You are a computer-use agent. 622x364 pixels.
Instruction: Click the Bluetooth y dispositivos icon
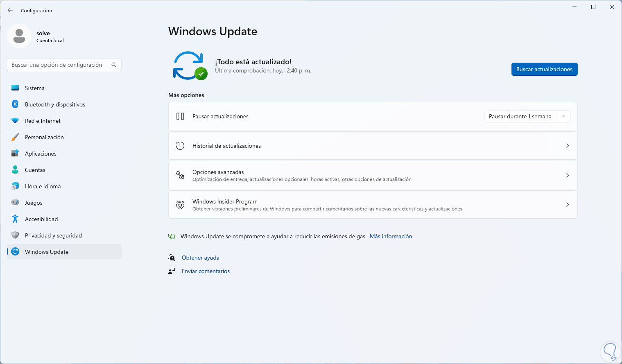(15, 104)
